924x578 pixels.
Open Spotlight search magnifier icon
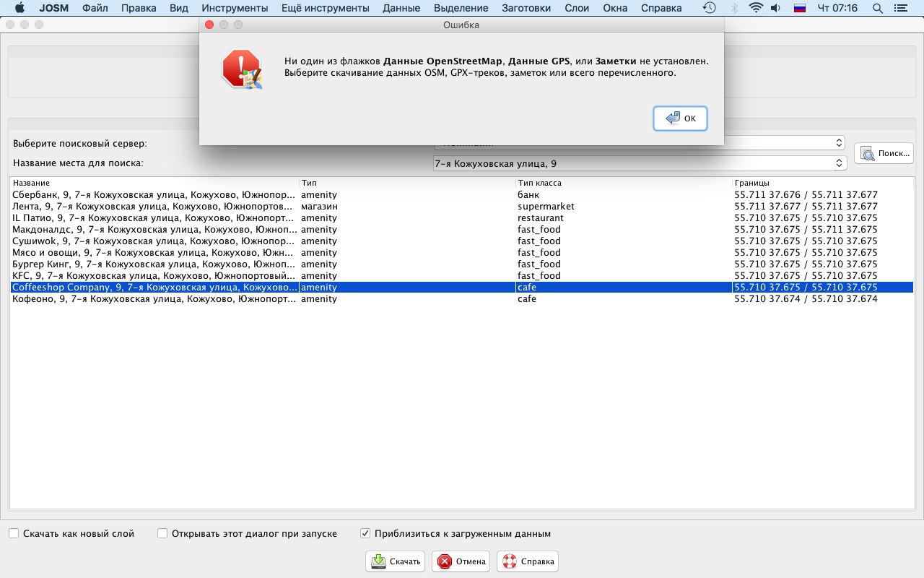[x=878, y=8]
